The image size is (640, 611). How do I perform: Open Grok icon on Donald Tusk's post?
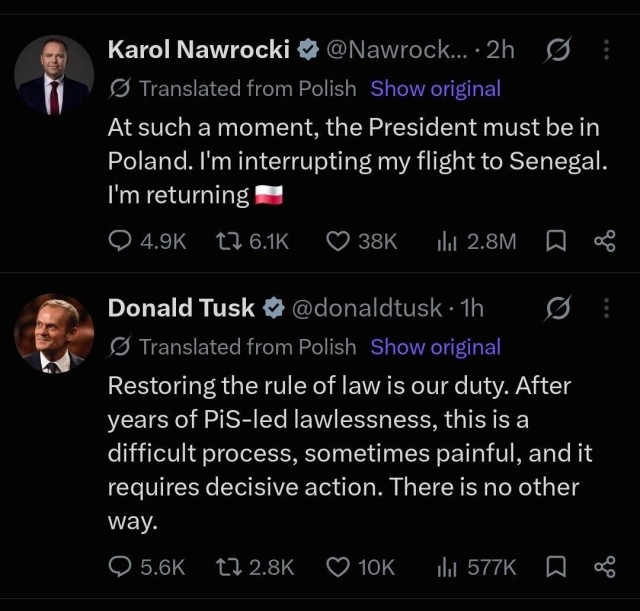[x=558, y=308]
